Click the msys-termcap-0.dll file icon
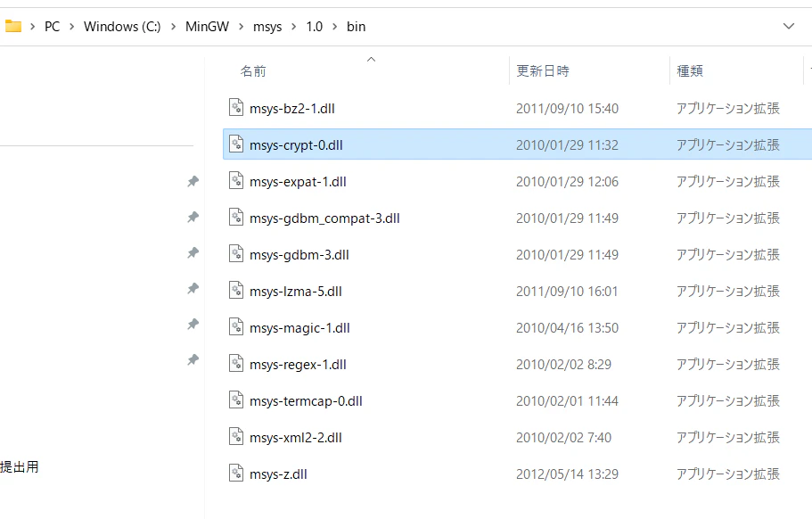Screen dimensions: 812x519 click(236, 400)
